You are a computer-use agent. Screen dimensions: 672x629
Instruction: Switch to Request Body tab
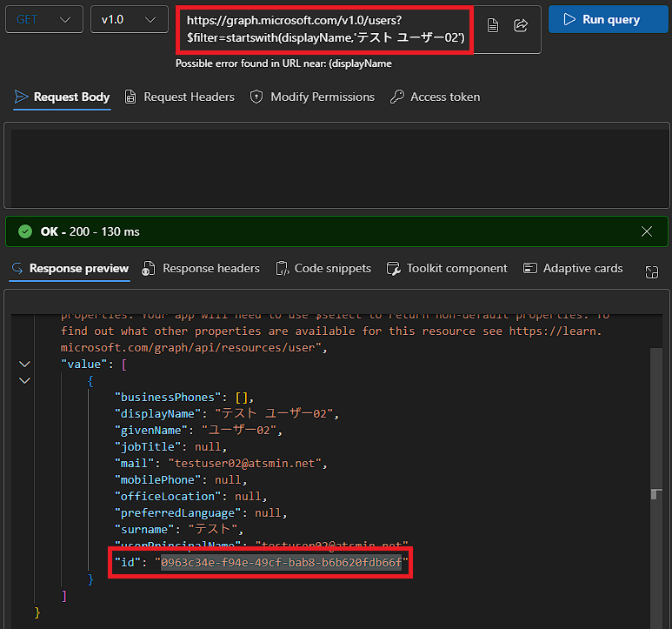62,97
